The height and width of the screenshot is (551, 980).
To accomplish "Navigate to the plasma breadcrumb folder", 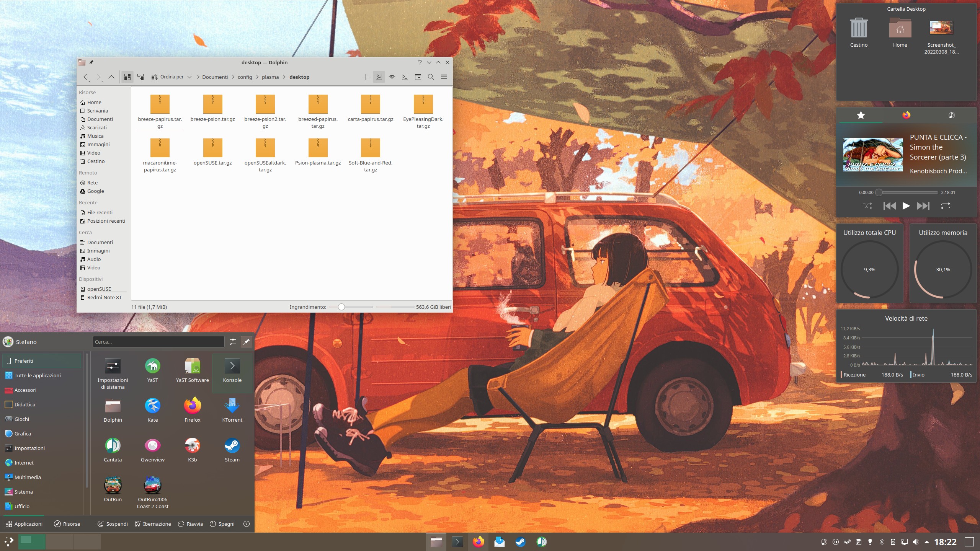I will tap(270, 77).
